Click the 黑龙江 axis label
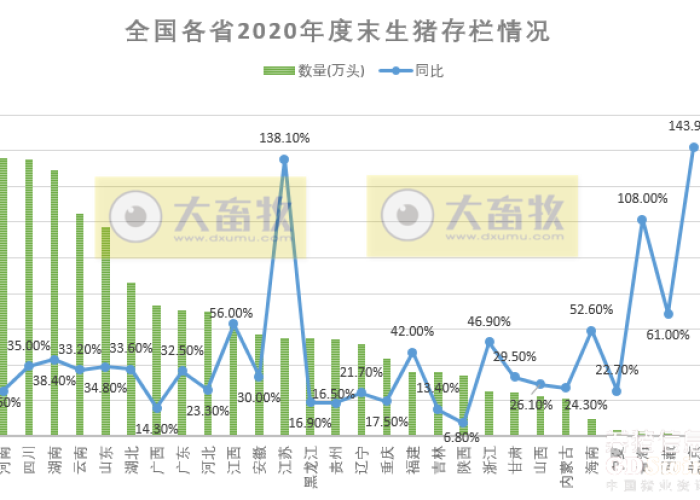 pyautogui.click(x=310, y=467)
